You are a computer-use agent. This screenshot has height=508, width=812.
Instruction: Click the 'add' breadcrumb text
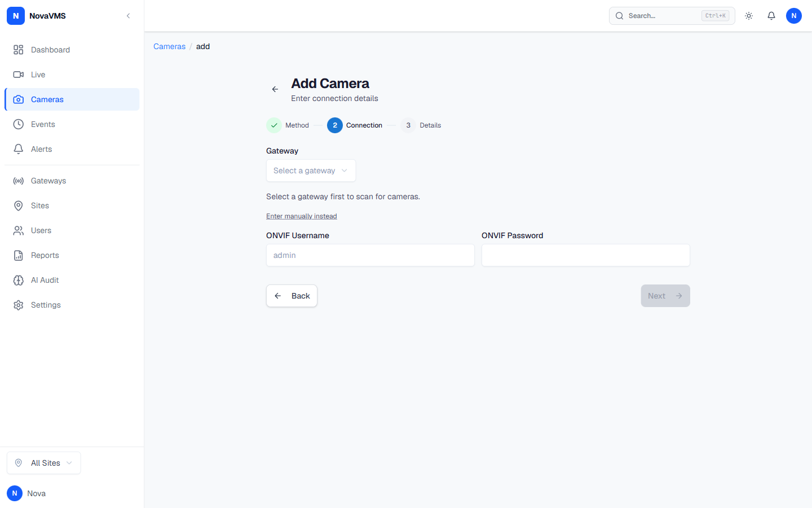pyautogui.click(x=203, y=46)
